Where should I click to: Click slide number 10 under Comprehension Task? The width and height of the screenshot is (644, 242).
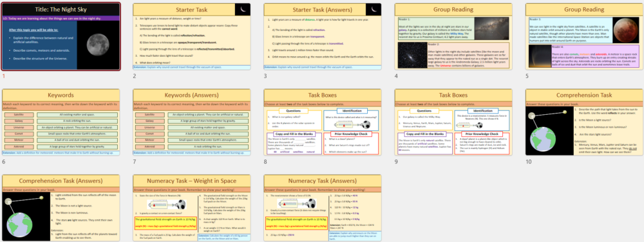click(529, 162)
